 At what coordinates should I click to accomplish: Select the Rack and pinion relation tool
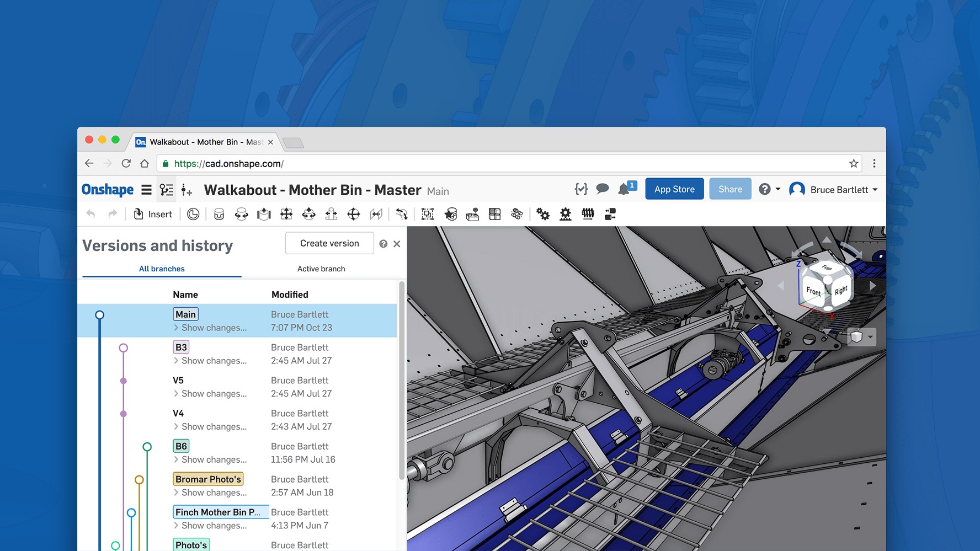coord(566,214)
